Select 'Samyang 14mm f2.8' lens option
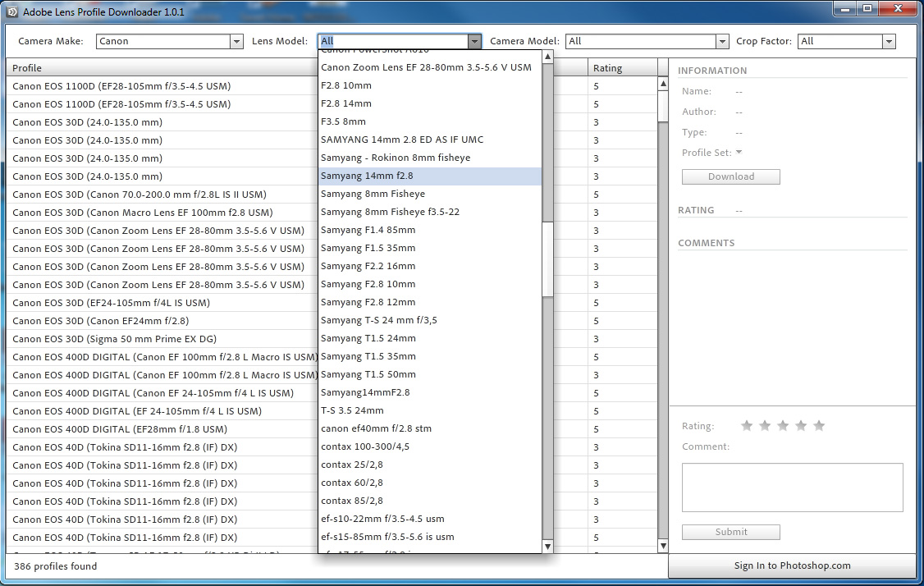Image resolution: width=924 pixels, height=586 pixels. [430, 176]
